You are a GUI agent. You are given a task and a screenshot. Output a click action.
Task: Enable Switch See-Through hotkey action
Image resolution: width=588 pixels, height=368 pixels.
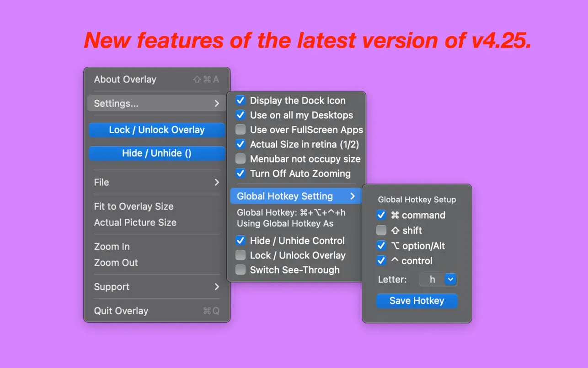pos(241,270)
